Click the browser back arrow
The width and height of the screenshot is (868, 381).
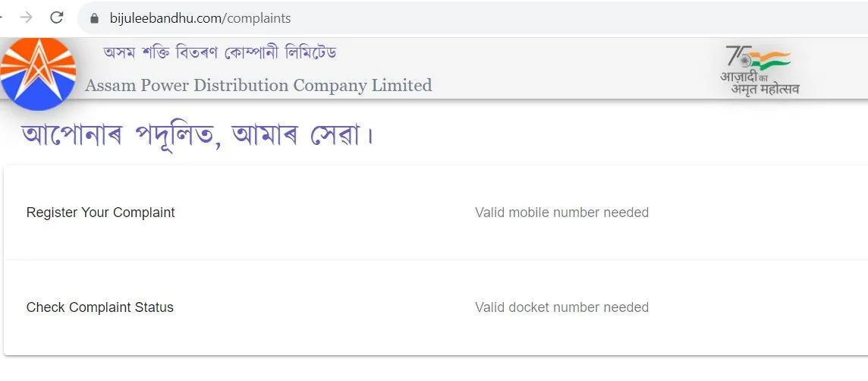click(2, 17)
